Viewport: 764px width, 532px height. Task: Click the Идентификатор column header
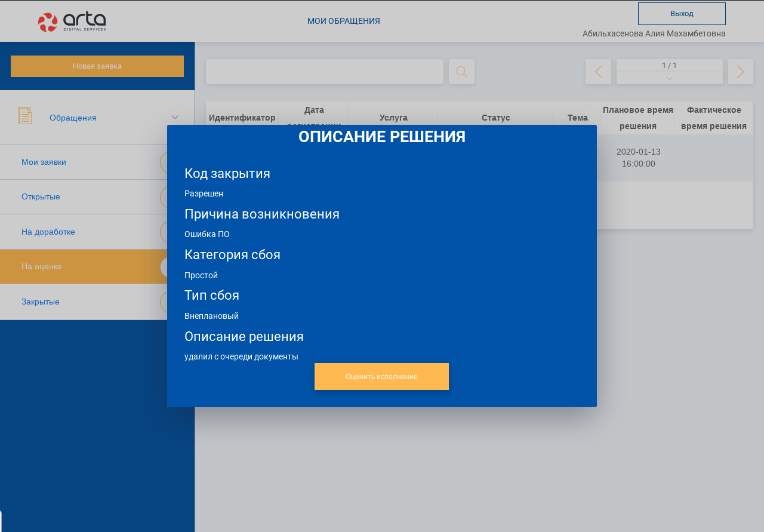[242, 118]
